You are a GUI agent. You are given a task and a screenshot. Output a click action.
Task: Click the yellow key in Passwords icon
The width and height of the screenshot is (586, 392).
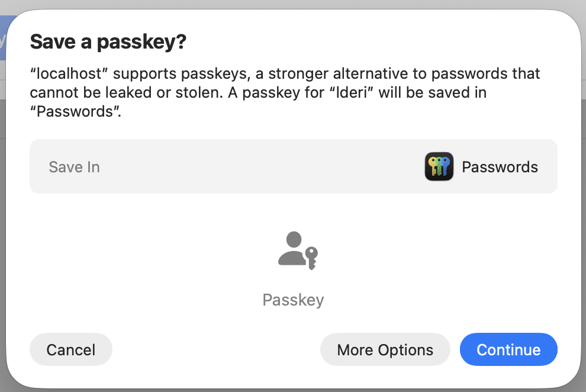pos(432,166)
